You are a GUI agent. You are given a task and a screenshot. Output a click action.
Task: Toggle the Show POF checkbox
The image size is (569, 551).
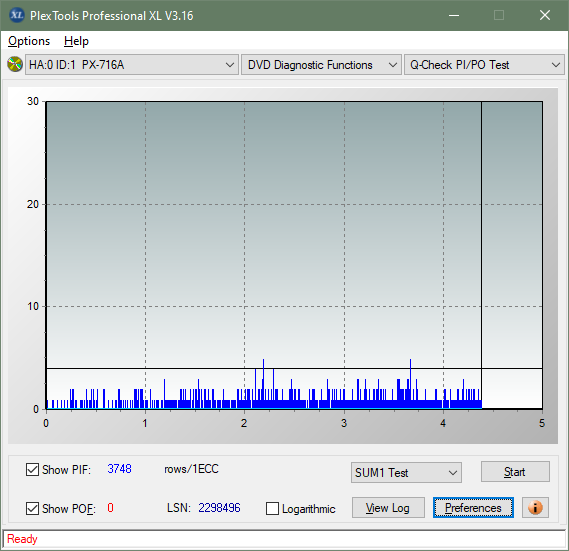(32, 508)
